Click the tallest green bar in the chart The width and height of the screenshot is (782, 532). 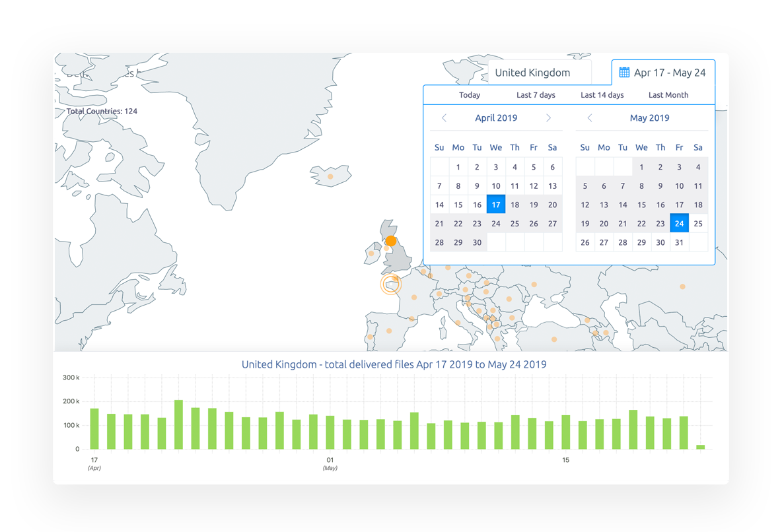coord(178,424)
